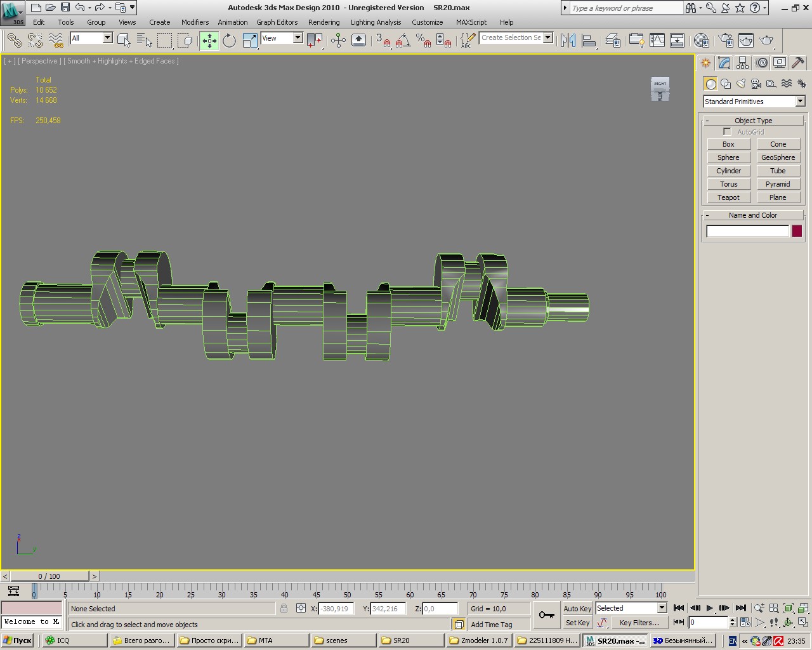812x650 pixels.
Task: Select the Shapes category icon
Action: [726, 84]
